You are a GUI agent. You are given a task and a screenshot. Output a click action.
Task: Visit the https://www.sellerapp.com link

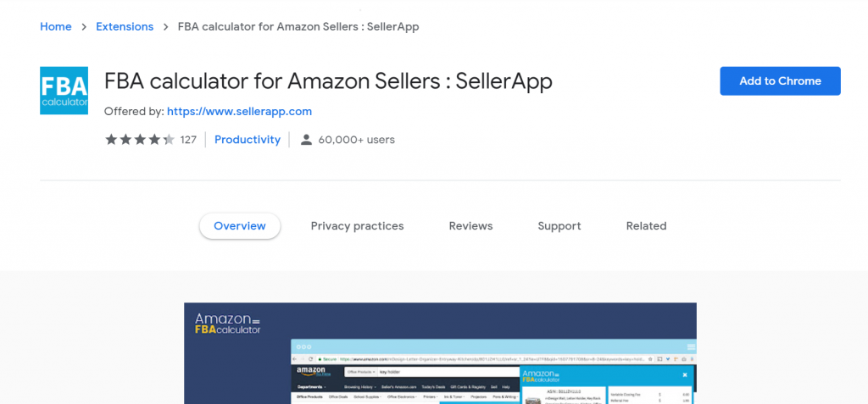click(239, 111)
